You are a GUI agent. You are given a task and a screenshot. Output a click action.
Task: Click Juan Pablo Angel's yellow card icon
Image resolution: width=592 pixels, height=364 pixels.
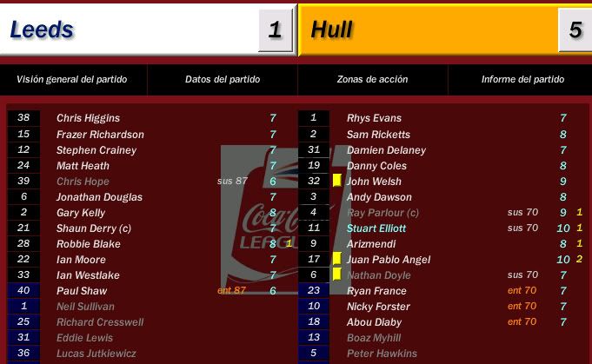(x=337, y=259)
